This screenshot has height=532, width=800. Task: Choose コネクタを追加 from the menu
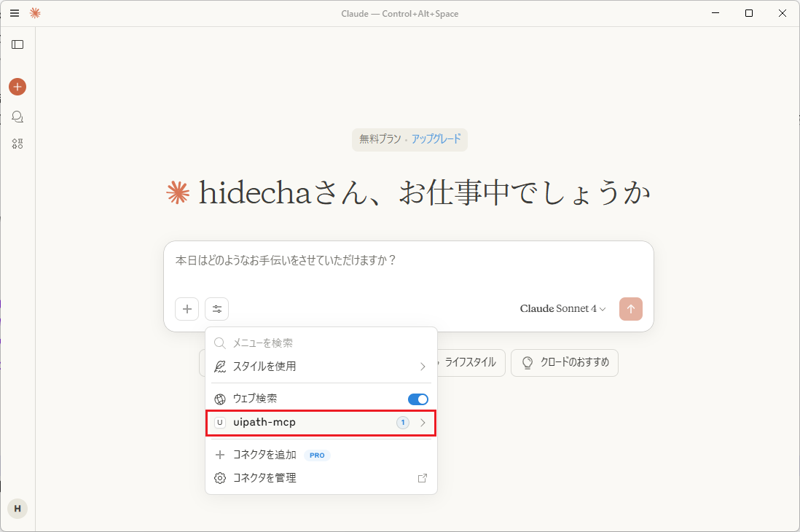tap(321, 455)
